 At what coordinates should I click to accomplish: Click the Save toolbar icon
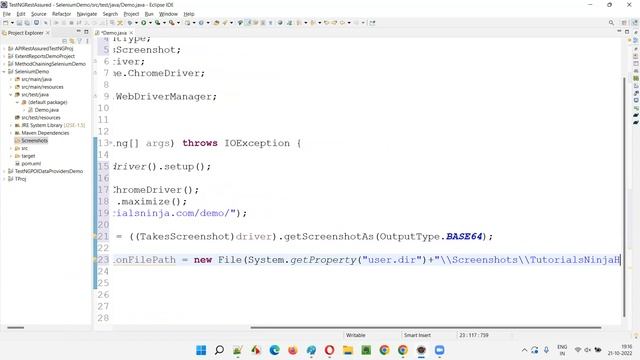click(19, 23)
